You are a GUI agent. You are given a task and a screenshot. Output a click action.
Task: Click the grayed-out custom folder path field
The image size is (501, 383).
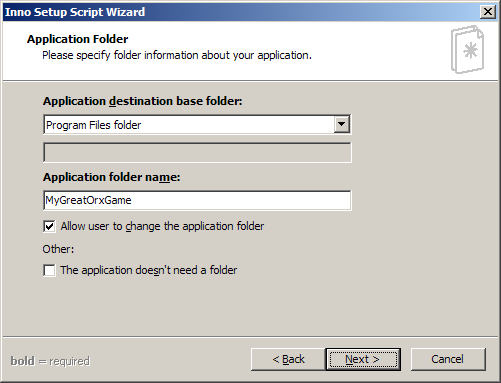[197, 153]
